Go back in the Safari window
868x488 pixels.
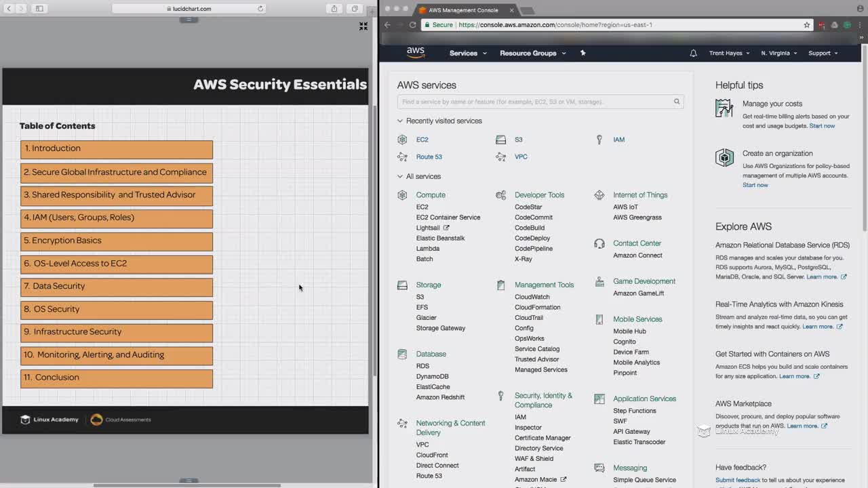point(9,9)
